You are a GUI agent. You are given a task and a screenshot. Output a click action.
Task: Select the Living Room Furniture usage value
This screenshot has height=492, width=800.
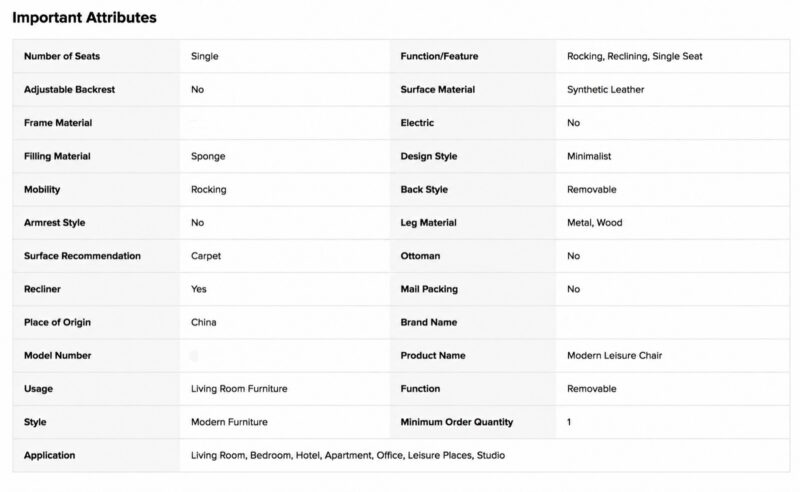(239, 388)
